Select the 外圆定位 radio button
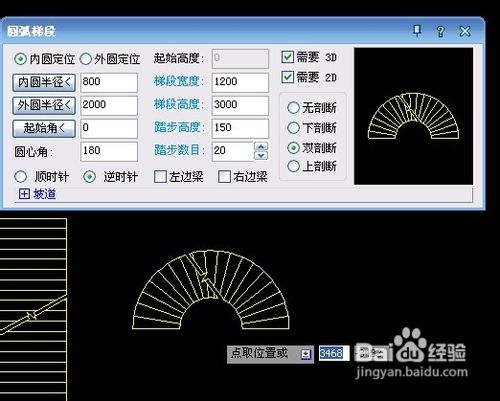 pyautogui.click(x=86, y=59)
